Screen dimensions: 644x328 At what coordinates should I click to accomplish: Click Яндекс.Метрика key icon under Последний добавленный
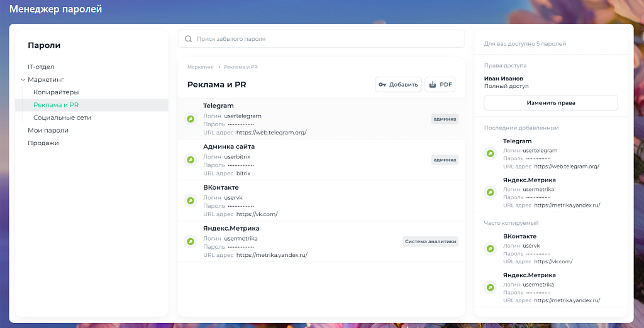tap(491, 192)
